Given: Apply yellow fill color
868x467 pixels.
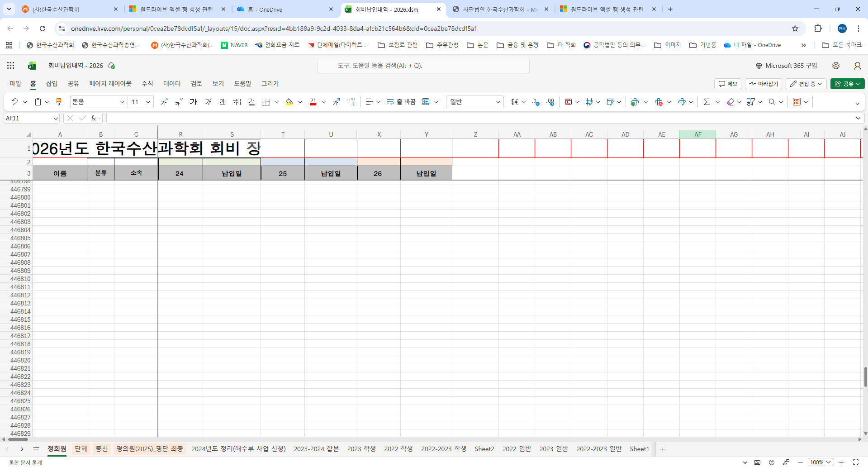Looking at the screenshot, I should (289, 102).
